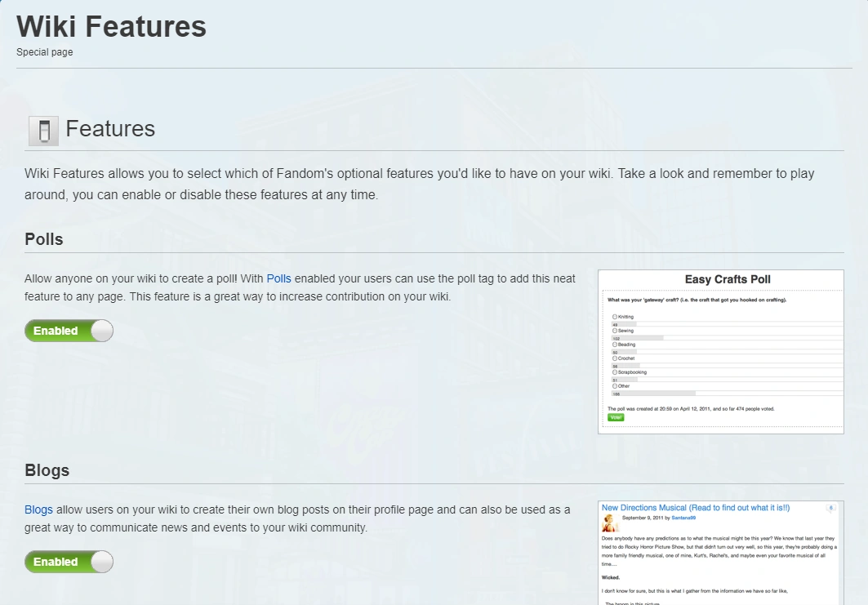The width and height of the screenshot is (868, 605).
Task: Click the author avatar in blog preview
Action: [608, 523]
